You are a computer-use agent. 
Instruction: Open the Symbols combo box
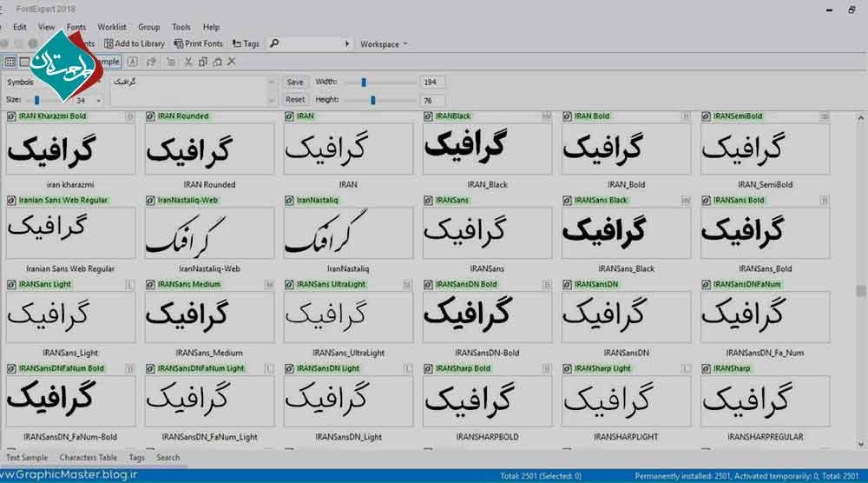point(54,82)
